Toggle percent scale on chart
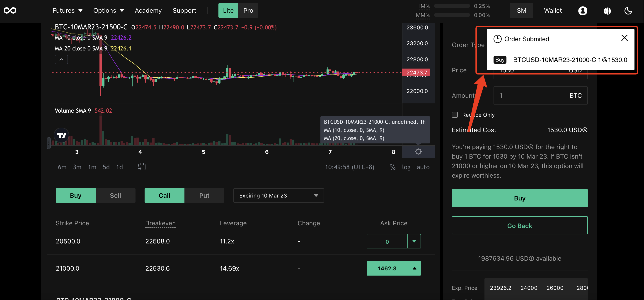This screenshot has width=644, height=300. pyautogui.click(x=392, y=167)
